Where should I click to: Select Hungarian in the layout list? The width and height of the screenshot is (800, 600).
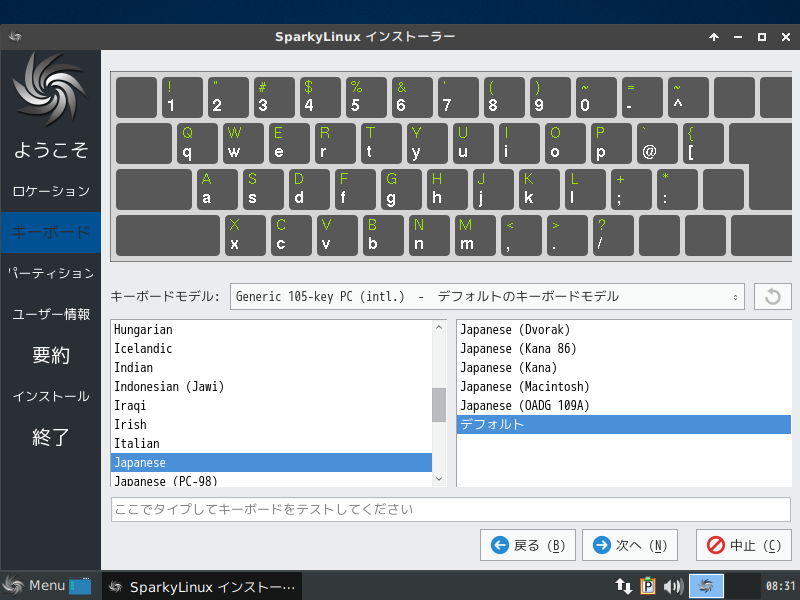(x=271, y=330)
